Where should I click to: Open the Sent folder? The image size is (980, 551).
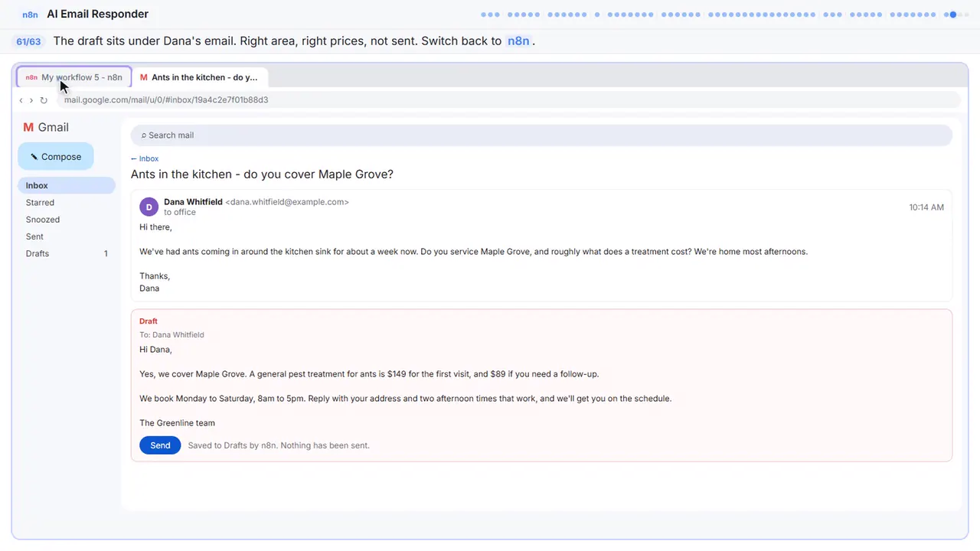[67, 236]
